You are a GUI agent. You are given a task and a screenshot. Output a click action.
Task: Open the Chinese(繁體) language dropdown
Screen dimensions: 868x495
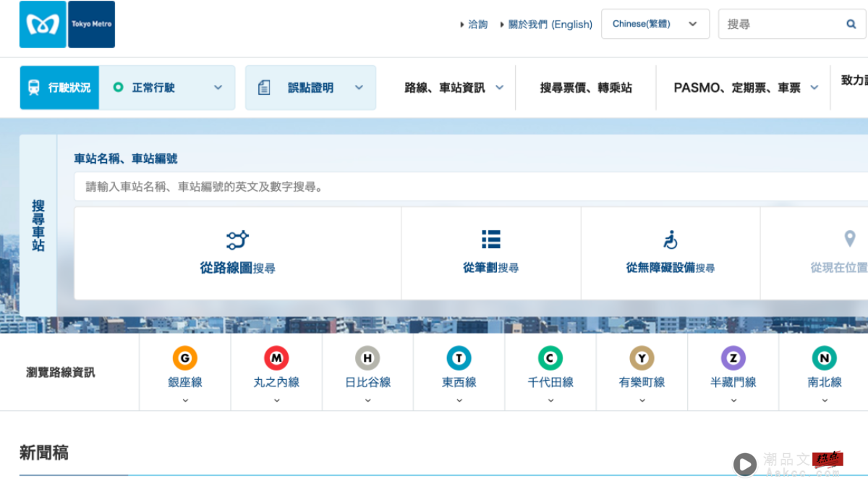point(655,23)
